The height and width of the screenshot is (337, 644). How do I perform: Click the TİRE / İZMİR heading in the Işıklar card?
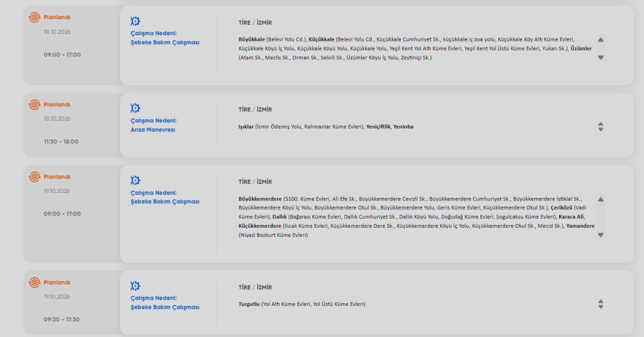pyautogui.click(x=255, y=110)
